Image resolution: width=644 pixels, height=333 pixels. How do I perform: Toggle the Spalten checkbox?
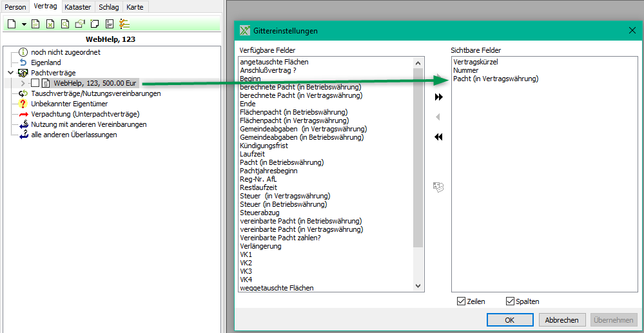tap(510, 301)
